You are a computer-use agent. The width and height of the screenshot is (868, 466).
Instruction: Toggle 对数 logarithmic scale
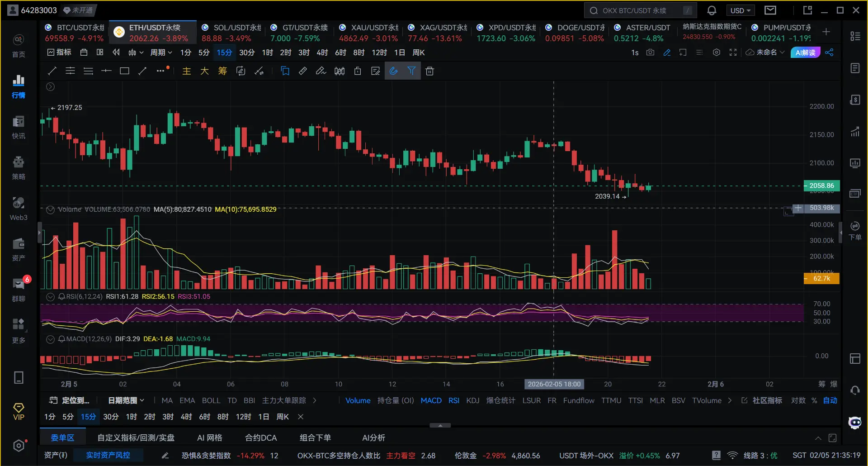click(x=798, y=400)
